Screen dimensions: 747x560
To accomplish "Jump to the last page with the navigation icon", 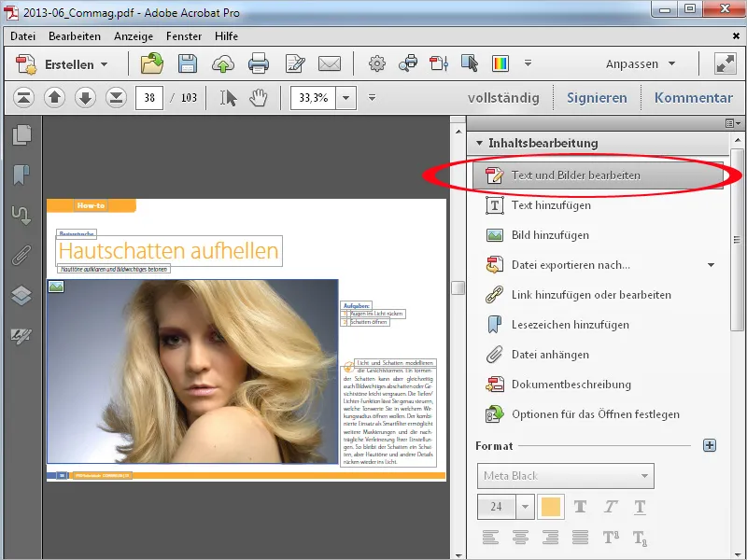I will click(x=116, y=96).
